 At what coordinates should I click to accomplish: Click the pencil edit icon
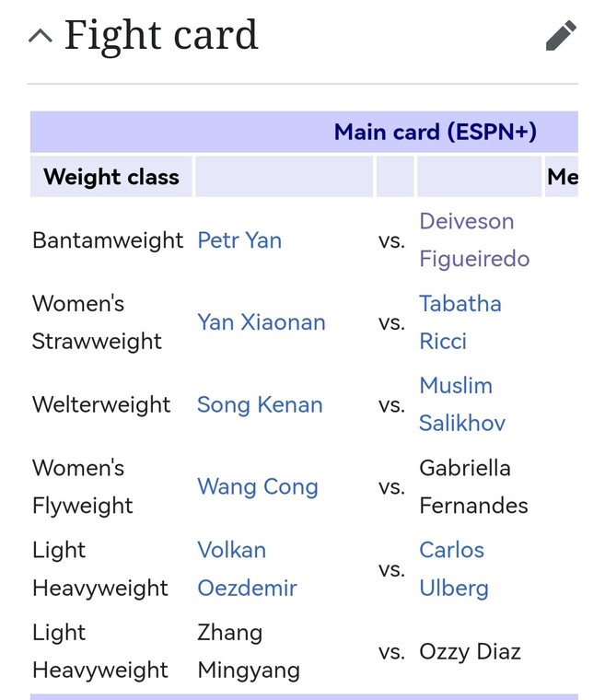[561, 35]
